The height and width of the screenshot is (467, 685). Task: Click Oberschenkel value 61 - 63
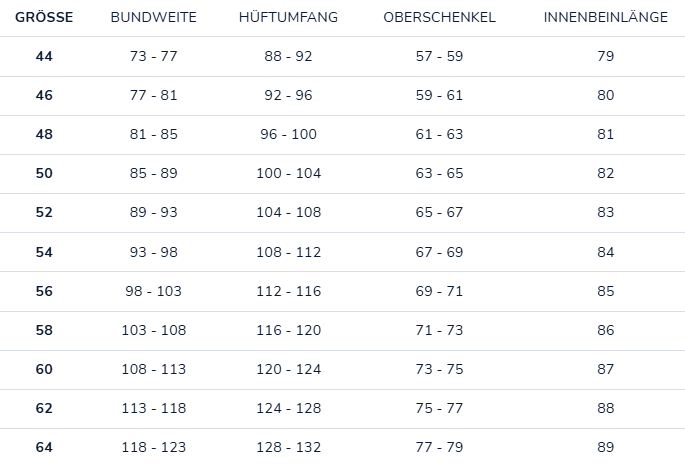tap(439, 134)
